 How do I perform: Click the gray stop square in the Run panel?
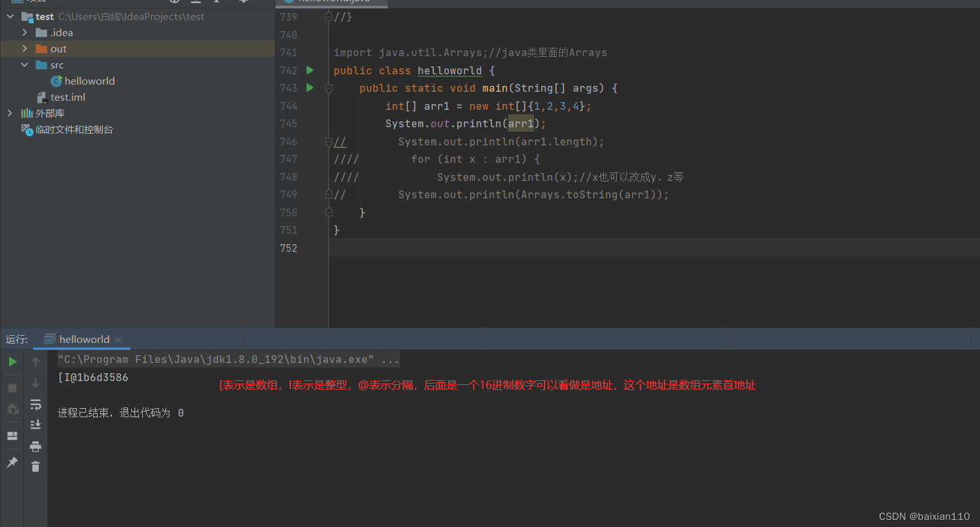[12, 387]
